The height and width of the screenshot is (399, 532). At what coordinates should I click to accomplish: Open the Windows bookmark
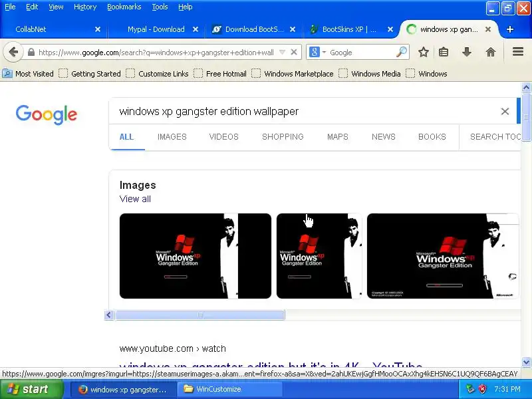[x=426, y=74]
